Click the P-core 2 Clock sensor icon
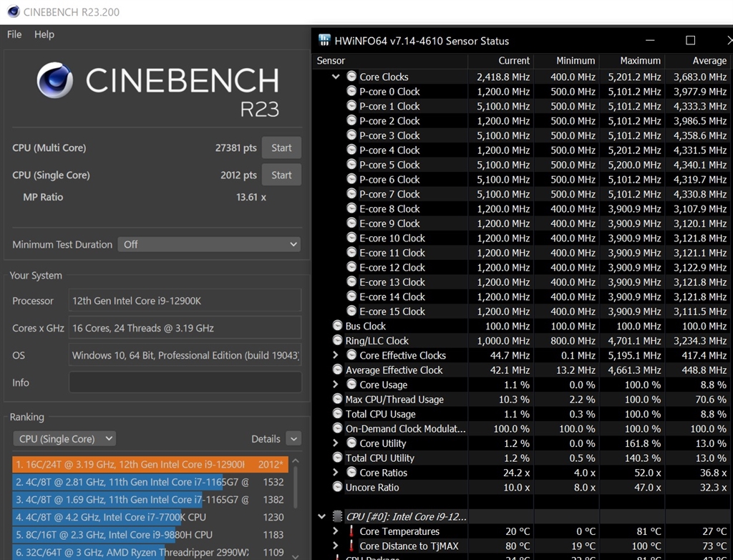733x560 pixels. tap(351, 120)
